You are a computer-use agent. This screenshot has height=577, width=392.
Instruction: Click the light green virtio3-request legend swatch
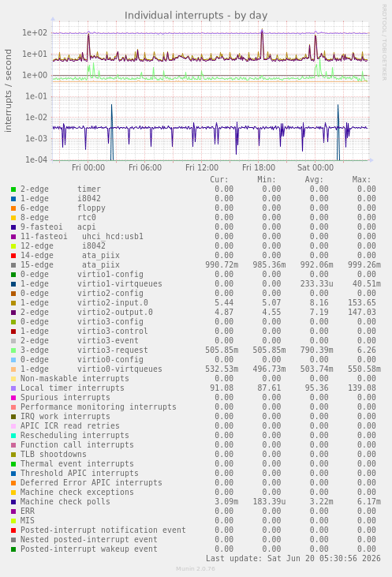13,350
